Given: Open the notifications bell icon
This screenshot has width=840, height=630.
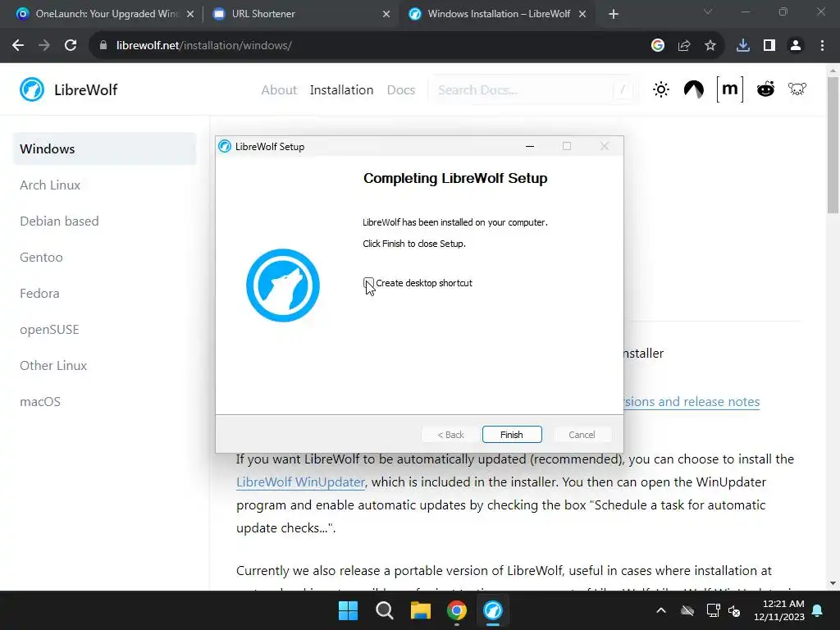Looking at the screenshot, I should (818, 610).
